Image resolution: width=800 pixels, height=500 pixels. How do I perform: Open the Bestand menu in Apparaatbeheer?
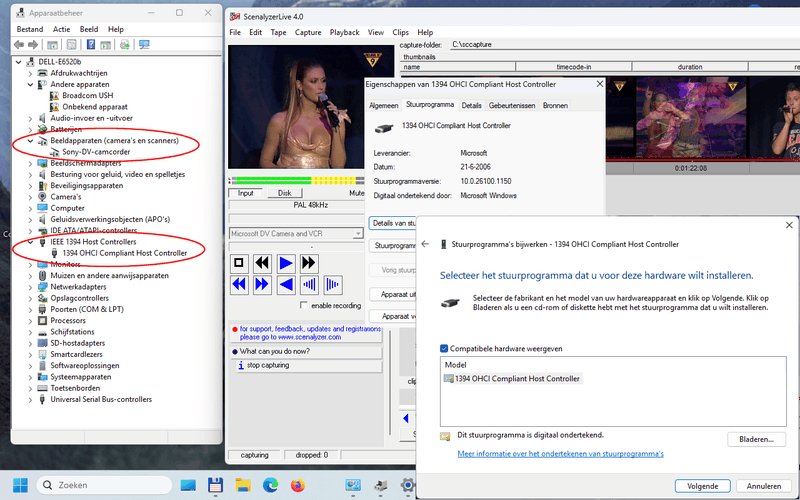click(30, 29)
